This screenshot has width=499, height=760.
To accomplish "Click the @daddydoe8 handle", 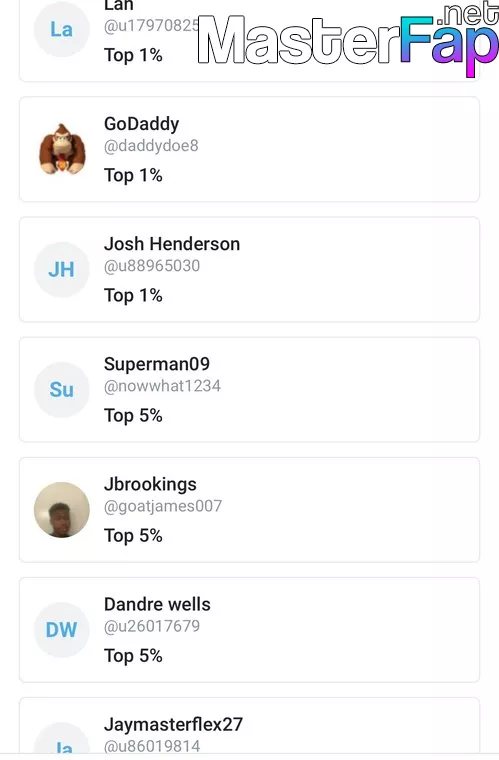I will 151,145.
